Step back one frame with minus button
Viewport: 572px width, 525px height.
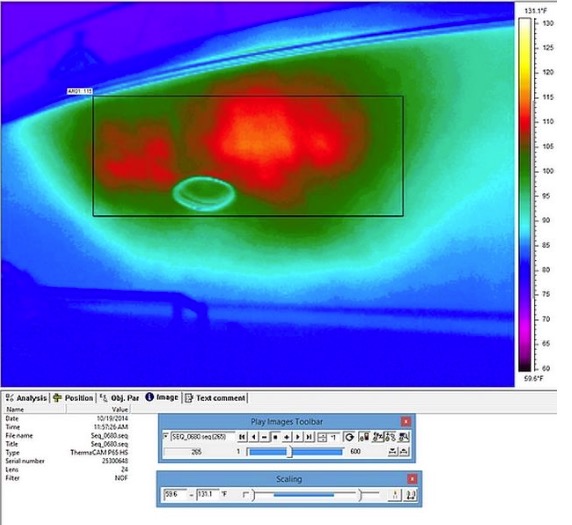click(264, 437)
